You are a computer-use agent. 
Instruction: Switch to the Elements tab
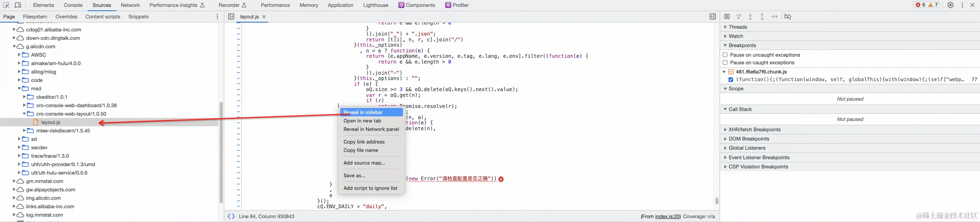pos(43,5)
